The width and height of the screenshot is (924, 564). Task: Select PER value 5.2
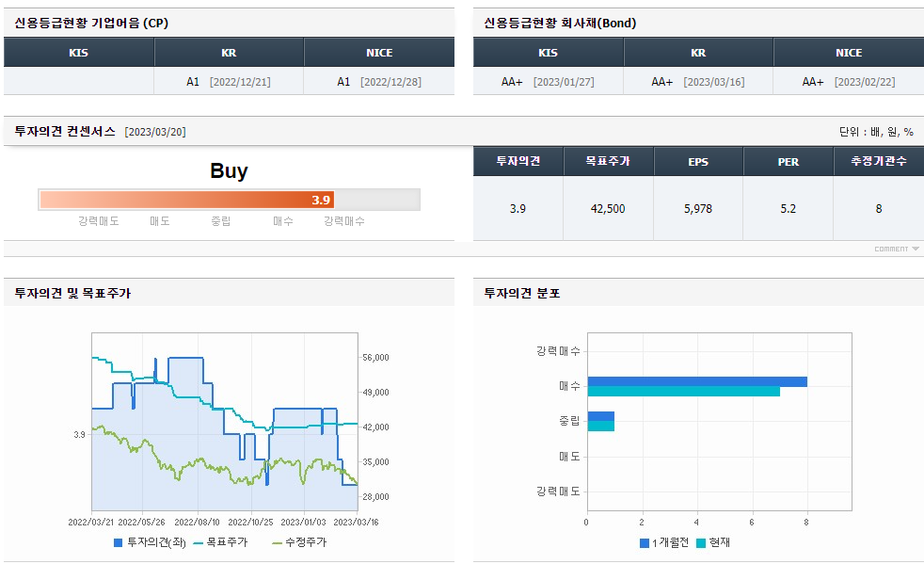coord(788,209)
